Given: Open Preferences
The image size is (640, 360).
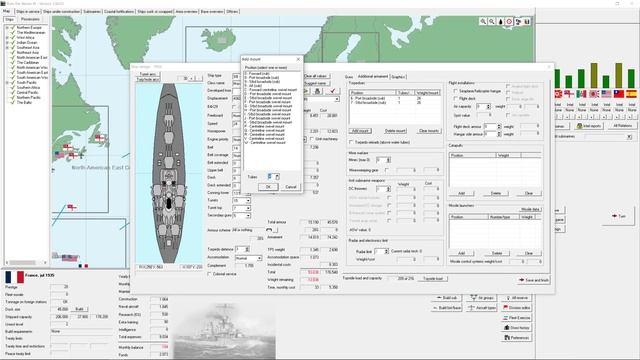Looking at the screenshot, I should pyautogui.click(x=517, y=338).
